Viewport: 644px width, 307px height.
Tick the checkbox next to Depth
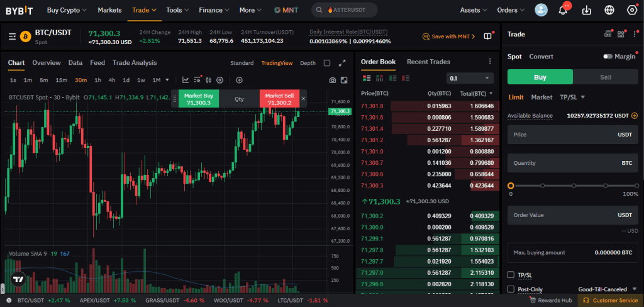coord(327,63)
